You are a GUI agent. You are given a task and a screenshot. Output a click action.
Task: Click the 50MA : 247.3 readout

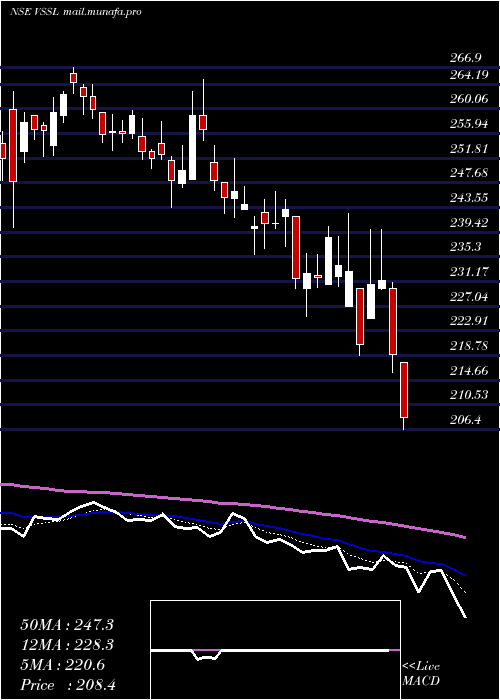click(x=67, y=625)
